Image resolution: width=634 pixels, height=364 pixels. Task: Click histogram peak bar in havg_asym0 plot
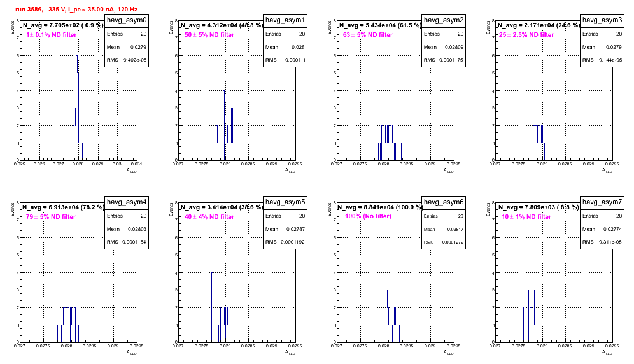77,108
